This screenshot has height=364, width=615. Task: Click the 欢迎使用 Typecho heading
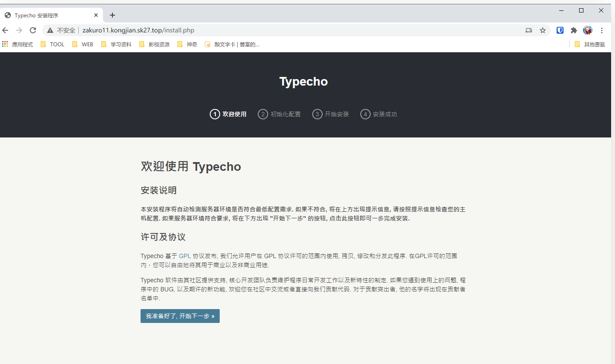tap(191, 166)
